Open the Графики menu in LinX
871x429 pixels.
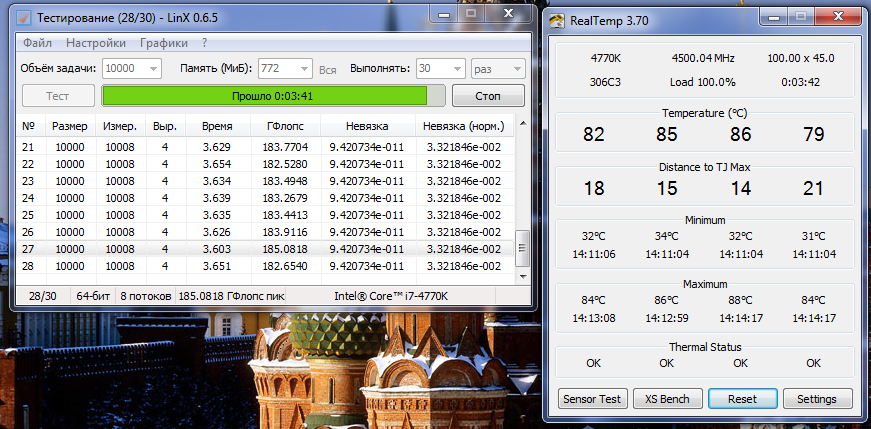point(164,43)
